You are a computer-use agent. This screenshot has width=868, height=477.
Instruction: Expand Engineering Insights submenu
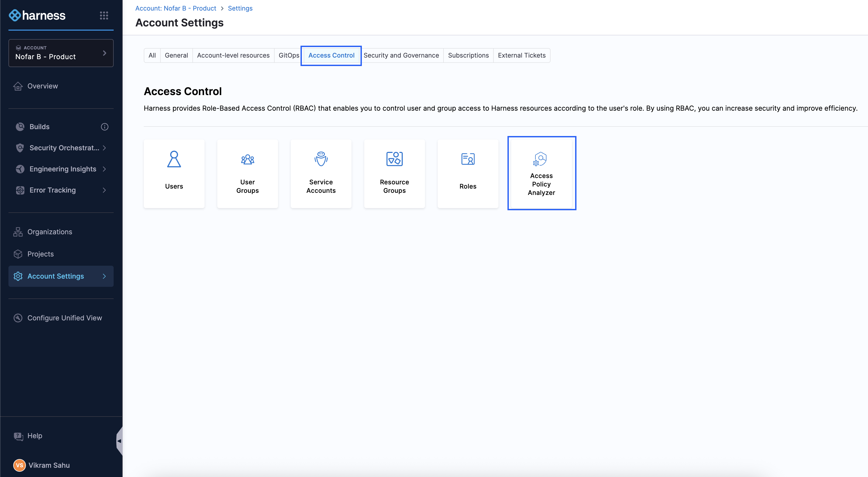click(x=104, y=169)
